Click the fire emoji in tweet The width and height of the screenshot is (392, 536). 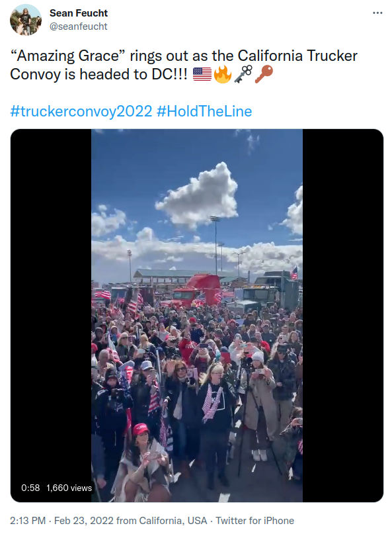[223, 74]
